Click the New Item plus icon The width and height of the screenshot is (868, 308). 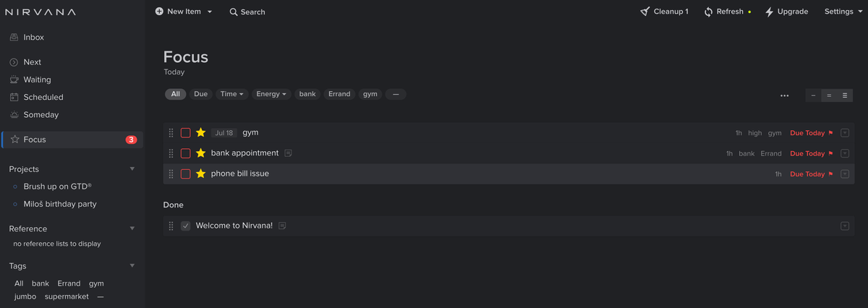click(x=159, y=12)
